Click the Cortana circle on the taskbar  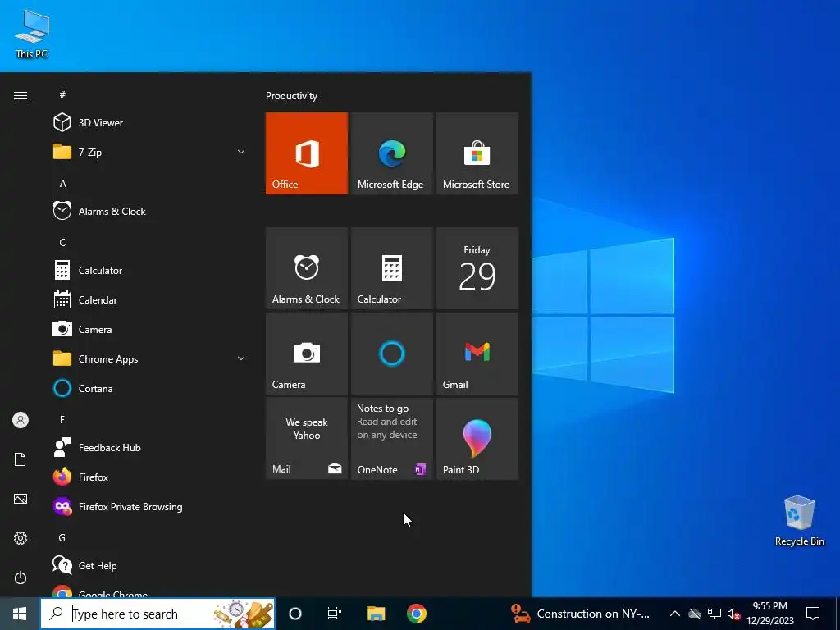pyautogui.click(x=295, y=614)
